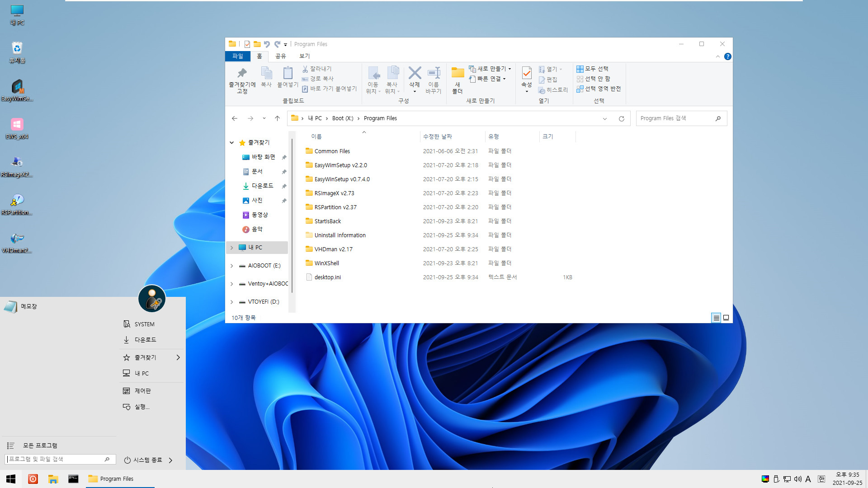Expand the AIOBOOT (E:) drive node
The width and height of the screenshot is (868, 488).
pos(232,266)
